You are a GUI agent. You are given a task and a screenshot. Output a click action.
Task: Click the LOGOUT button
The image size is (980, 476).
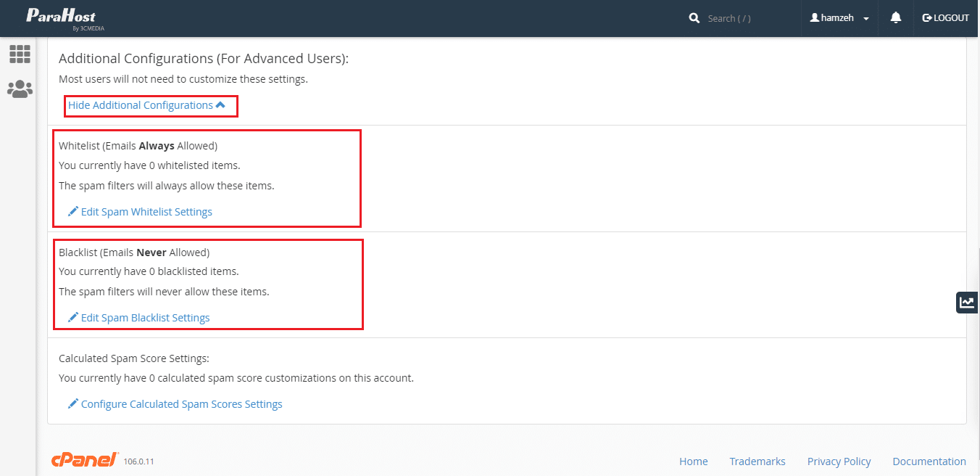[945, 18]
